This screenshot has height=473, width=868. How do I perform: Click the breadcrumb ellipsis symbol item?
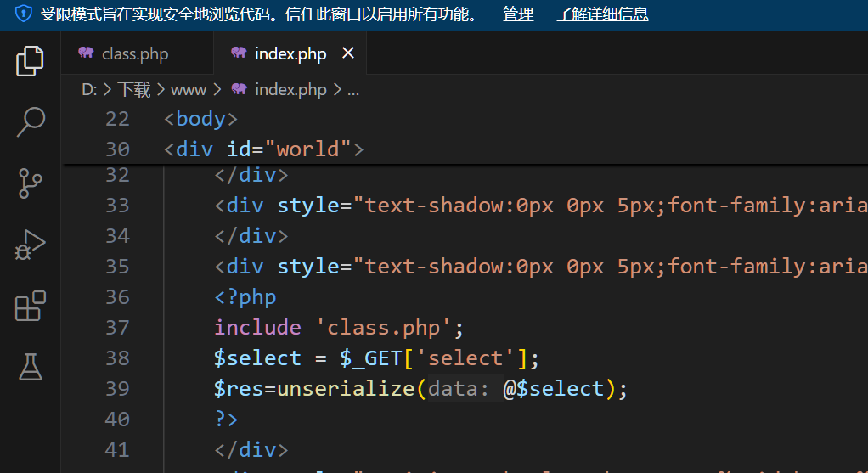pyautogui.click(x=353, y=89)
